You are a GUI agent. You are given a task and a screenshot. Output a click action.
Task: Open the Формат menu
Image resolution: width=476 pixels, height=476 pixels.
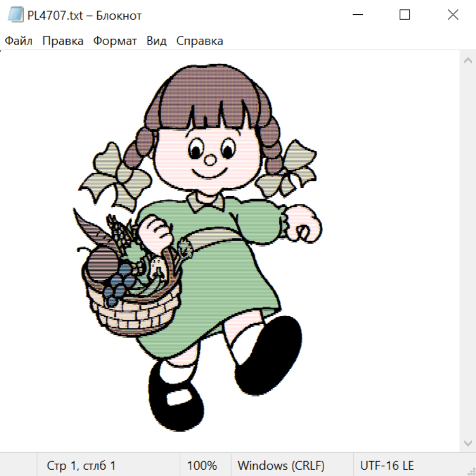coord(115,41)
